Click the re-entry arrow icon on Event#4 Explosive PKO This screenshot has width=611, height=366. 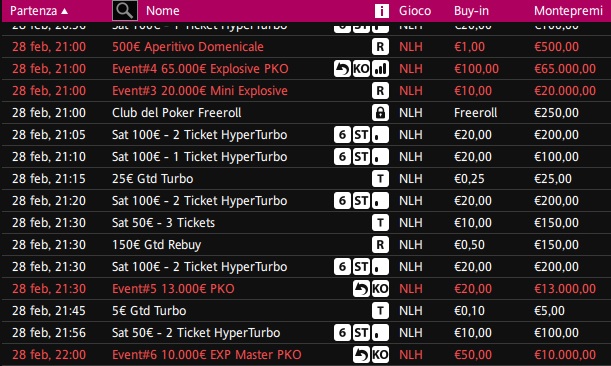point(342,69)
